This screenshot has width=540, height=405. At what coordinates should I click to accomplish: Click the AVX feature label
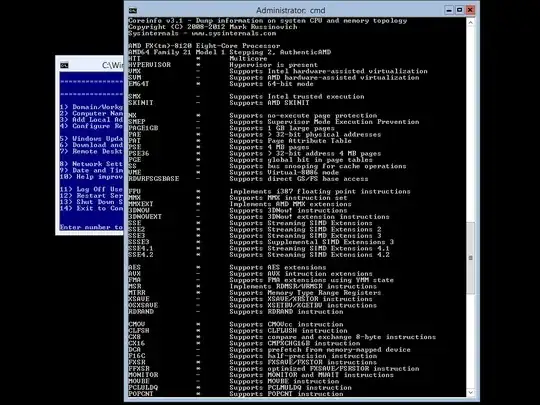(x=134, y=274)
